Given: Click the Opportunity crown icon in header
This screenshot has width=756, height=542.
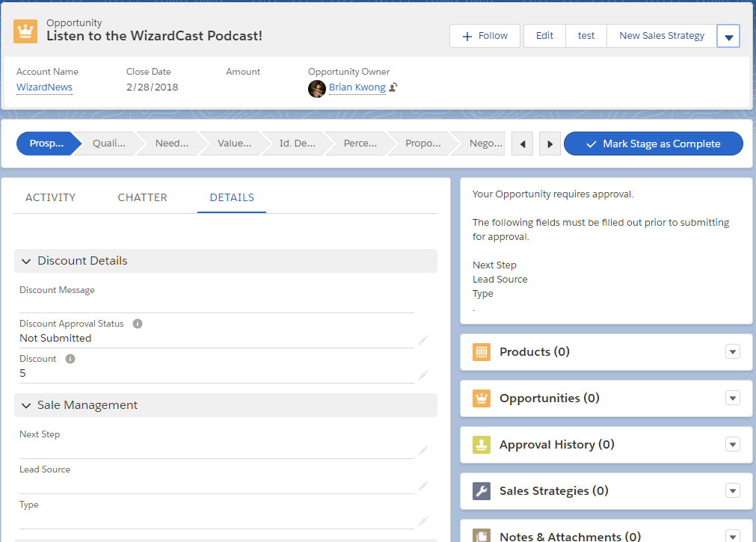Looking at the screenshot, I should 25,32.
